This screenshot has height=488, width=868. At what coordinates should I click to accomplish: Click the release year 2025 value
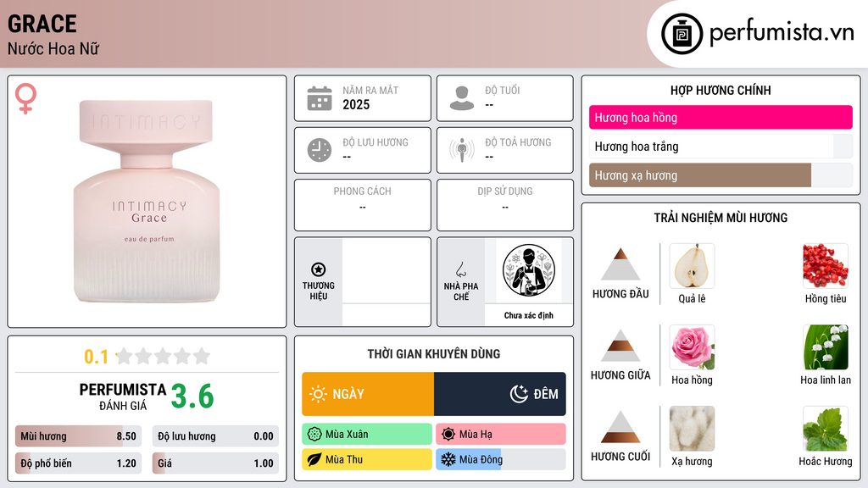pyautogui.click(x=356, y=104)
